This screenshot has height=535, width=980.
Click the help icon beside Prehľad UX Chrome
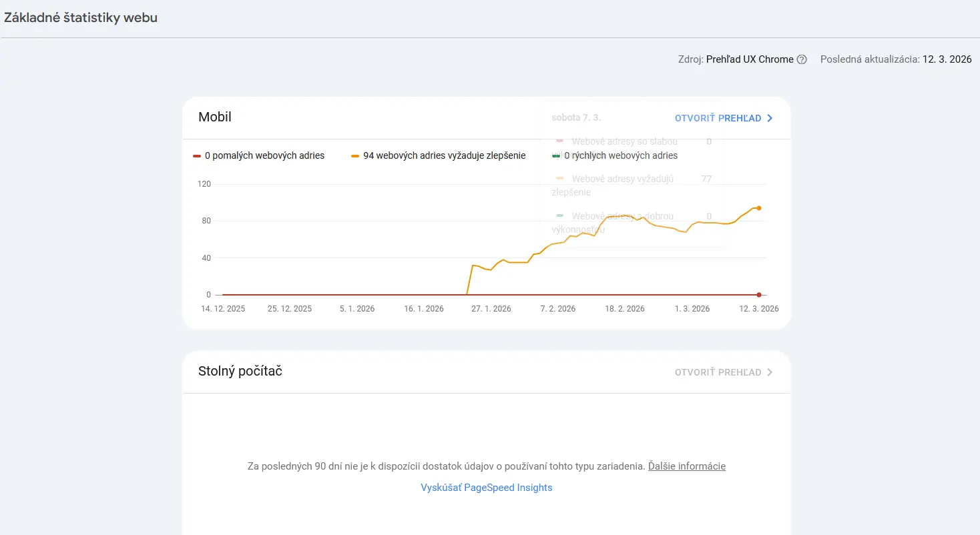pos(802,59)
